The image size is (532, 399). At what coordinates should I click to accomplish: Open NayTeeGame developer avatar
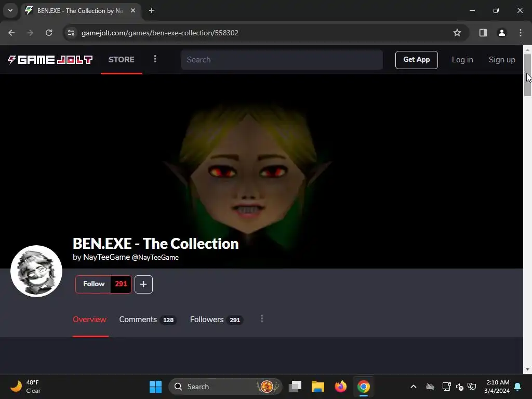(x=36, y=271)
